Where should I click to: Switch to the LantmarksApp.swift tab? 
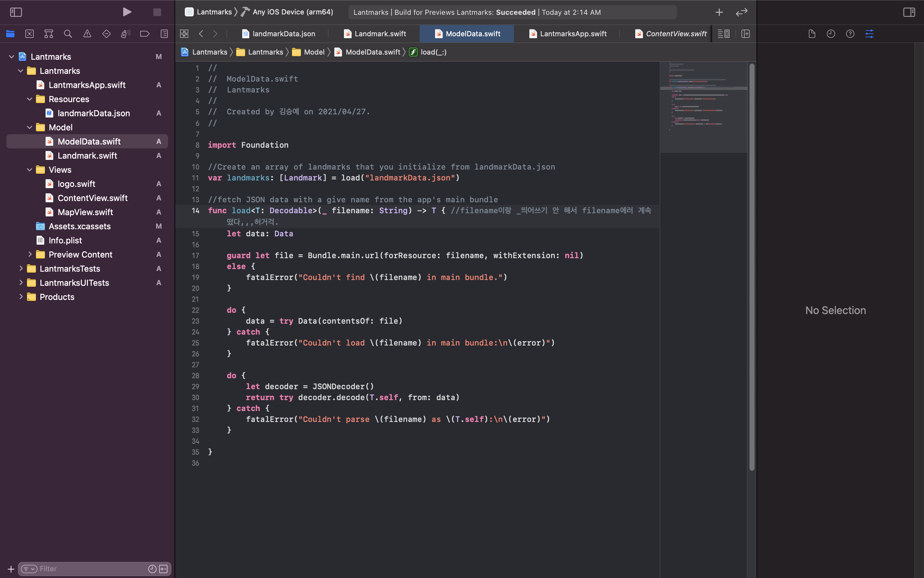pos(568,34)
